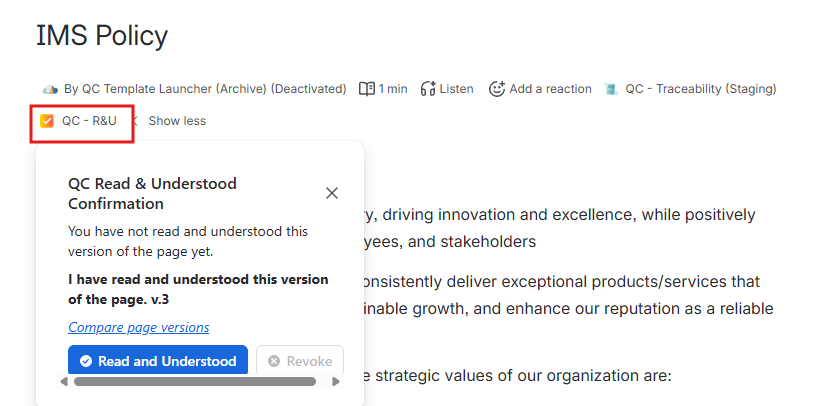Click the QC - Traceability scroll icon

611,89
